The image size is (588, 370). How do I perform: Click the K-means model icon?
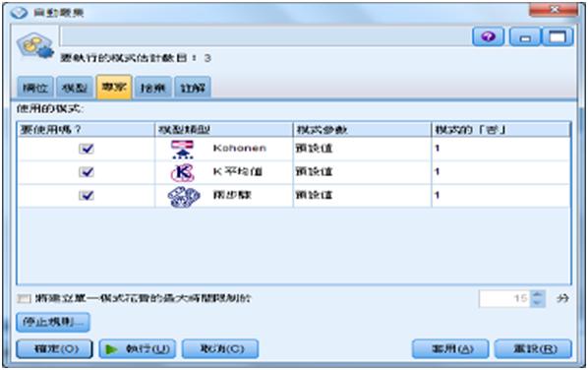(182, 172)
